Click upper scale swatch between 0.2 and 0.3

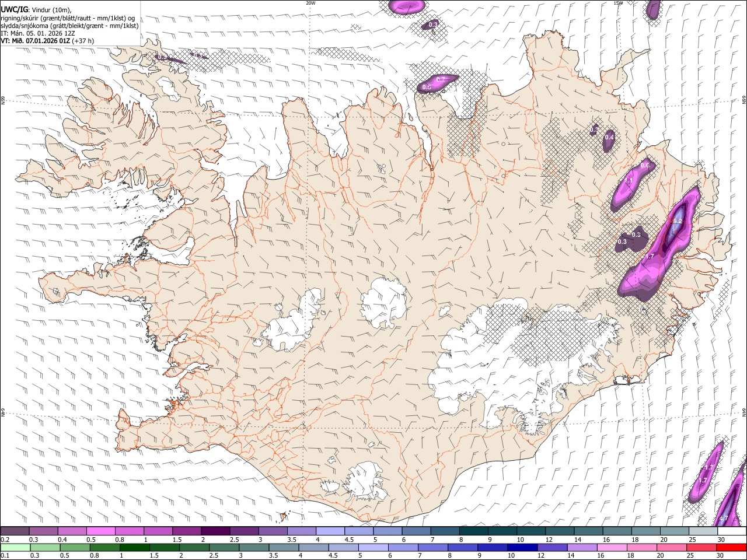point(15,531)
